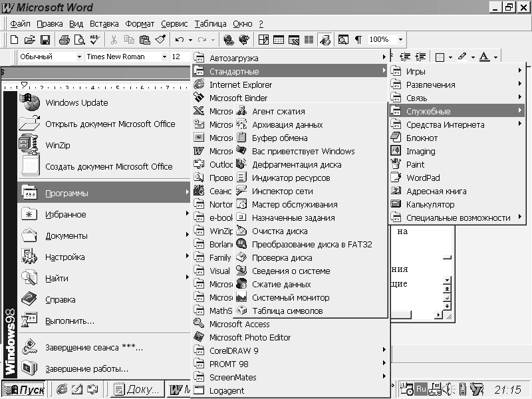Open the Правка menu
Image resolution: width=532 pixels, height=399 pixels.
point(49,24)
